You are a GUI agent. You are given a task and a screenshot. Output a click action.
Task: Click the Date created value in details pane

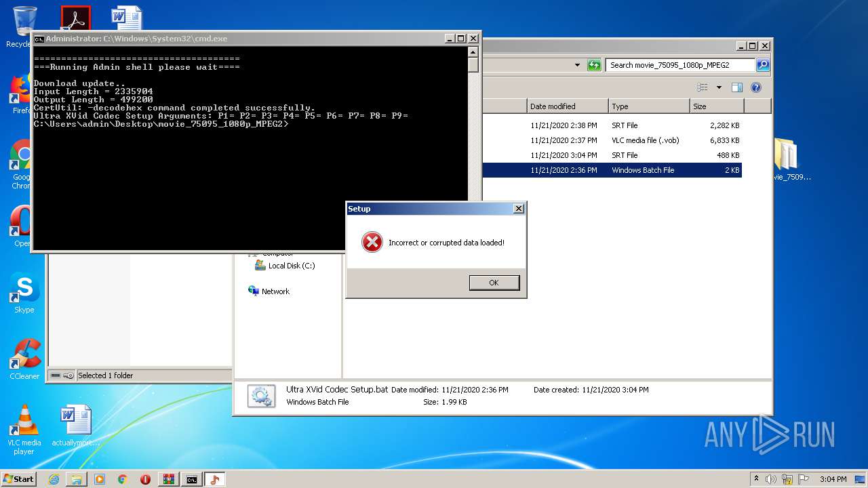[x=615, y=390]
